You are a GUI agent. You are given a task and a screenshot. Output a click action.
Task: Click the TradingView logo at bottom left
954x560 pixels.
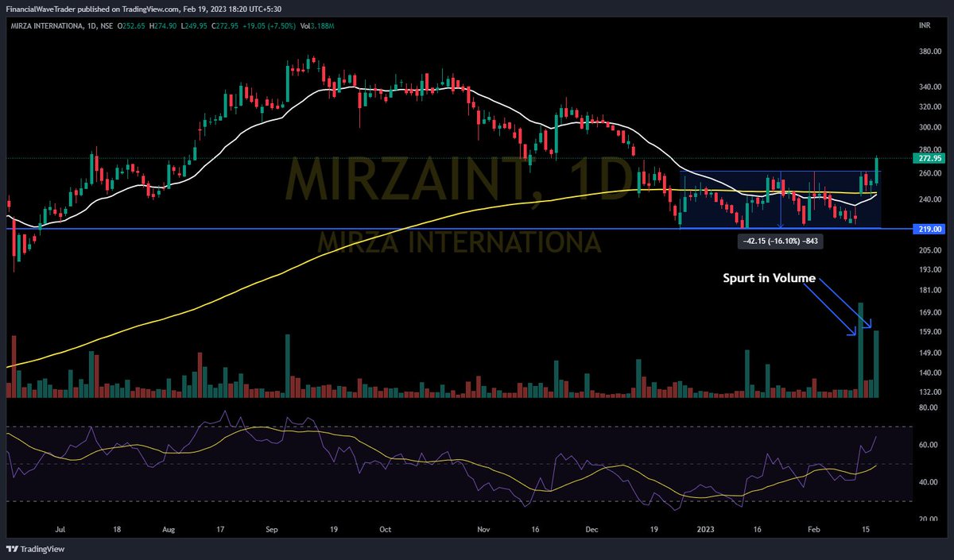point(37,550)
